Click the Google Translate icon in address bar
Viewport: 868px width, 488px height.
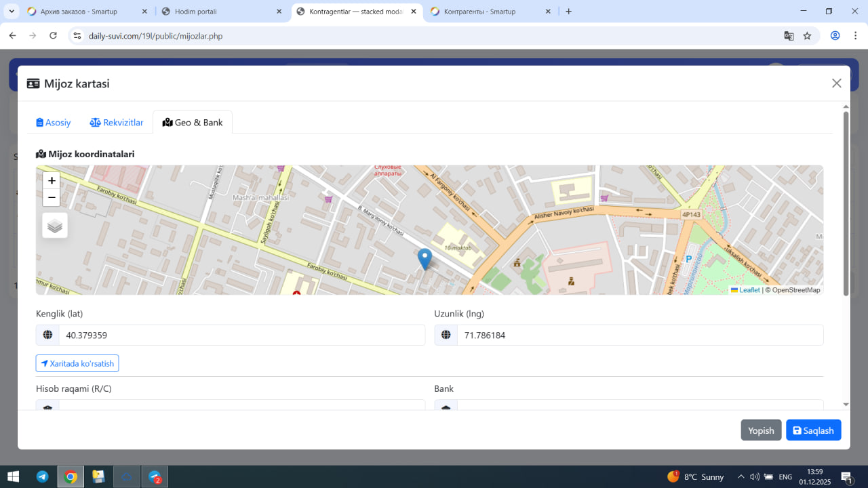tap(789, 36)
